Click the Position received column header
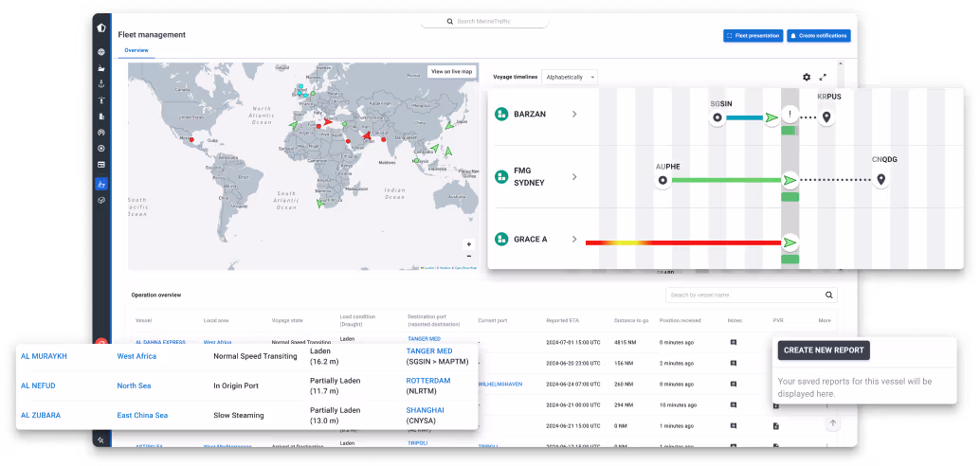Image resolution: width=980 pixels, height=466 pixels. point(680,320)
